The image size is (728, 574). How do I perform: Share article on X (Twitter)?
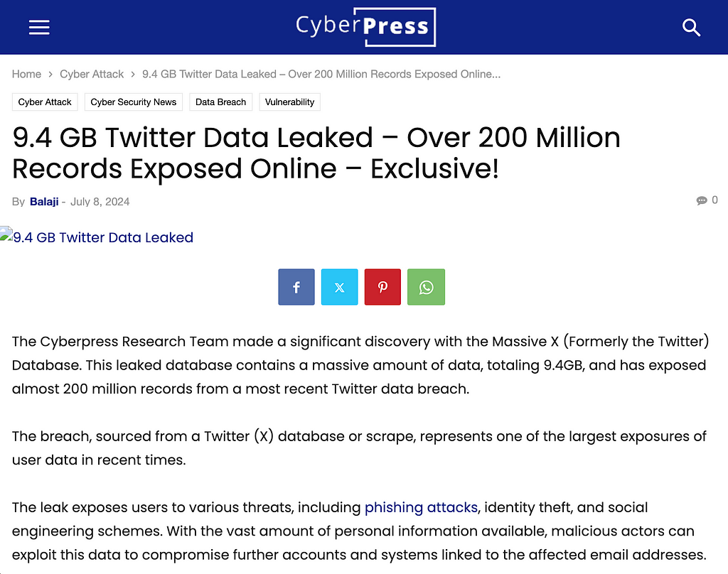tap(339, 287)
